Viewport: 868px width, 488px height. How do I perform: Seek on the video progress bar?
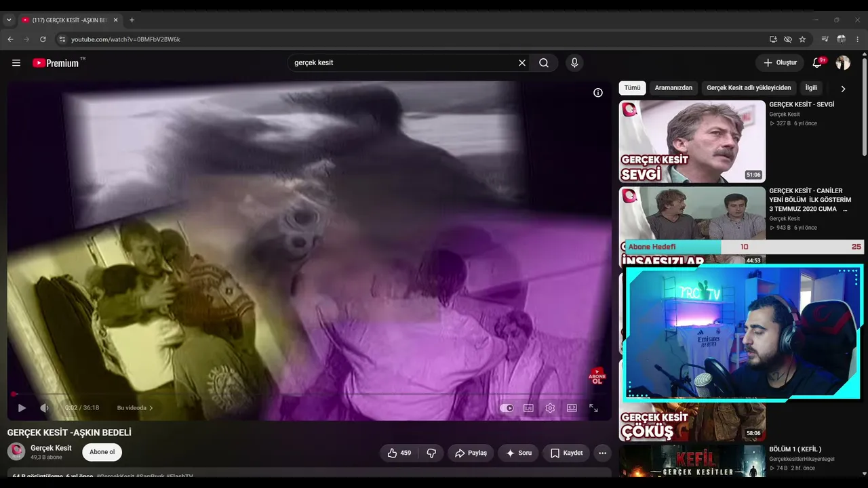pyautogui.click(x=309, y=394)
